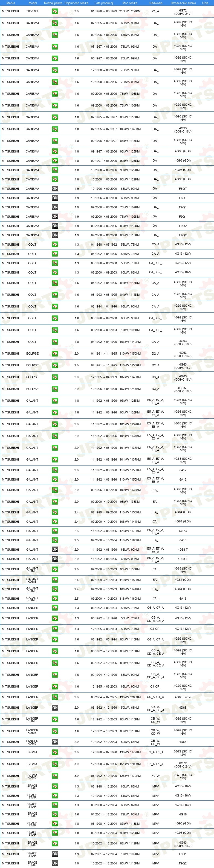
Task: Click the '6G73' engine code cell
Action: [183, 531]
